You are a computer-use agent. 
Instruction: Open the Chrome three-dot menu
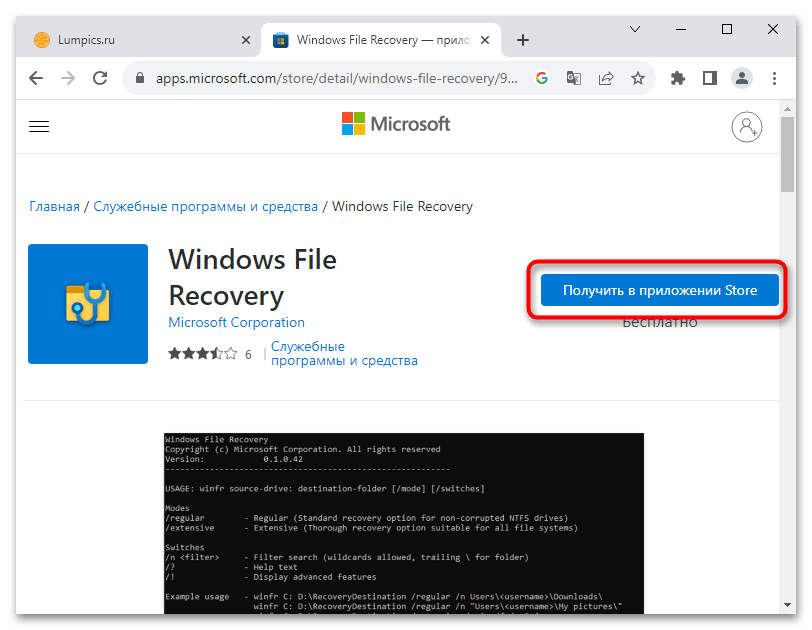[x=772, y=77]
